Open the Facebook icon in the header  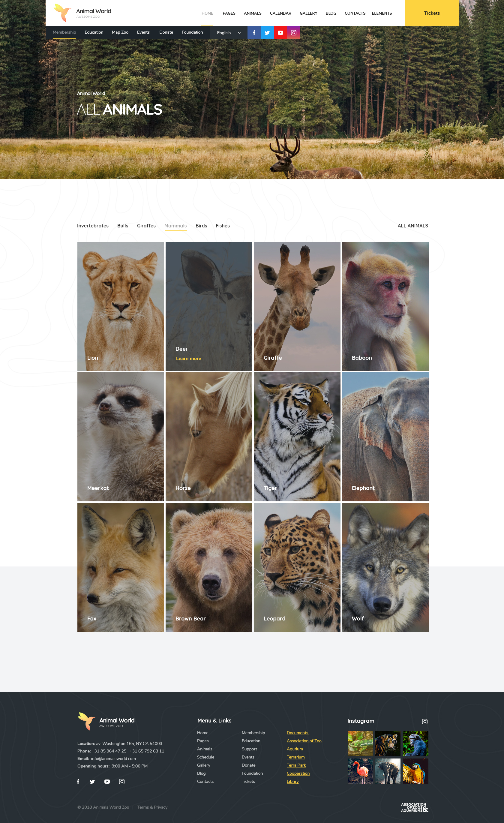[254, 33]
